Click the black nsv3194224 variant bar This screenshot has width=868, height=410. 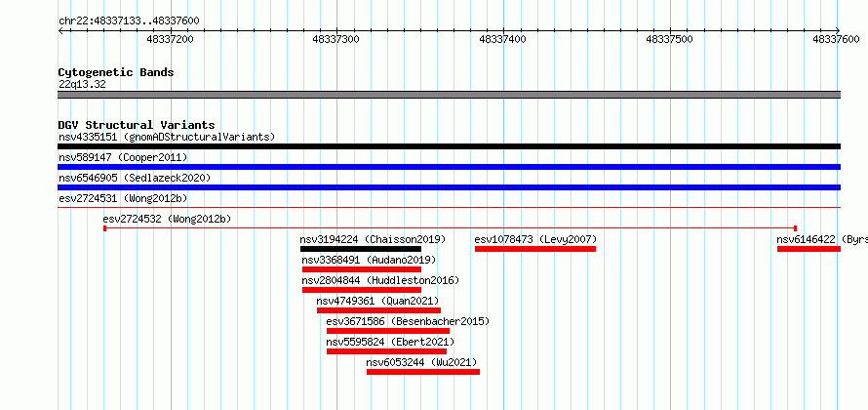point(361,249)
